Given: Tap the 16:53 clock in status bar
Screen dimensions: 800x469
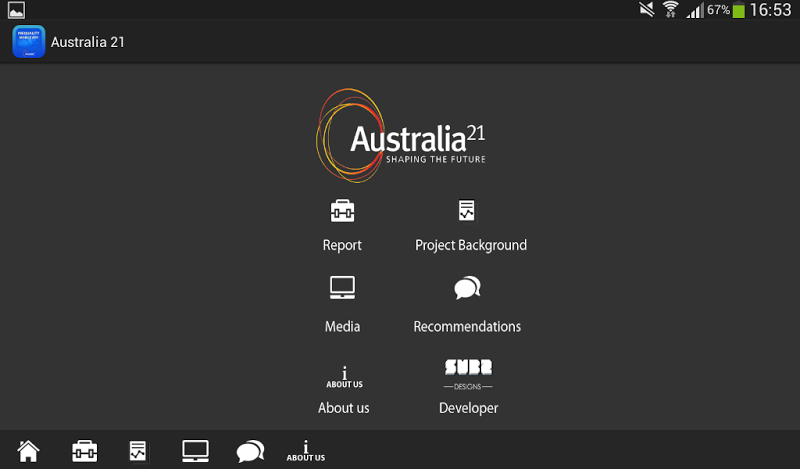Looking at the screenshot, I should [x=770, y=10].
